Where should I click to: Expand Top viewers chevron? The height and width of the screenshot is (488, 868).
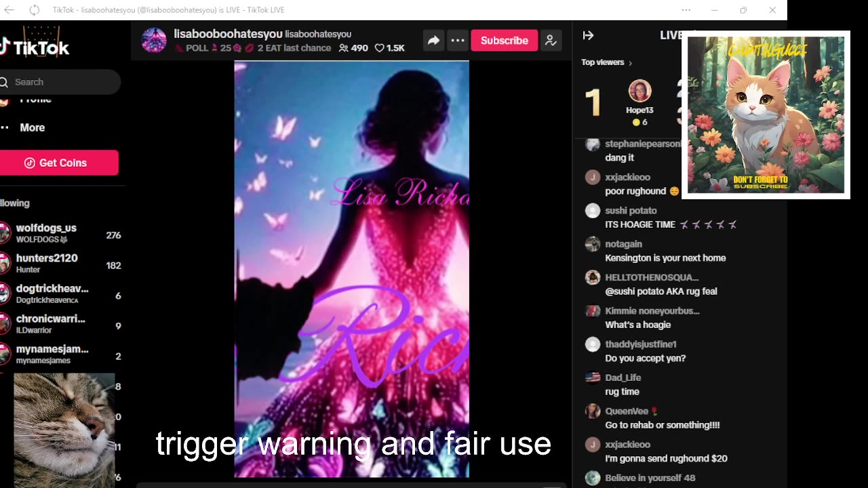click(630, 63)
